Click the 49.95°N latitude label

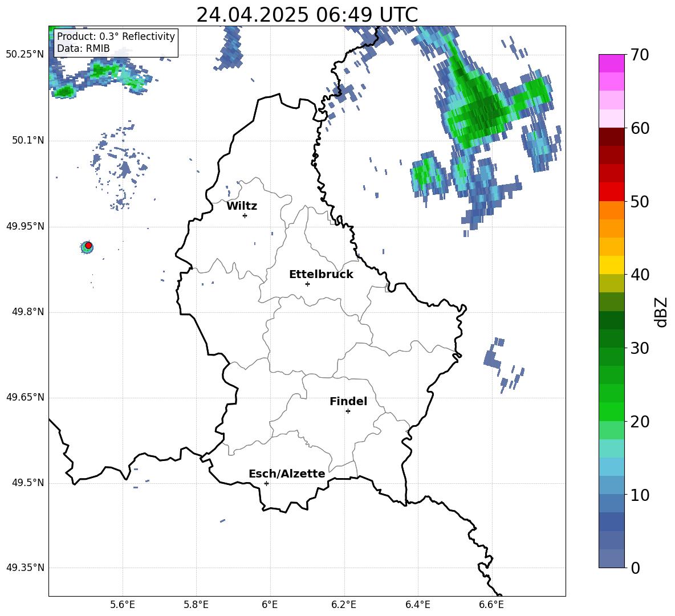[x=25, y=226]
